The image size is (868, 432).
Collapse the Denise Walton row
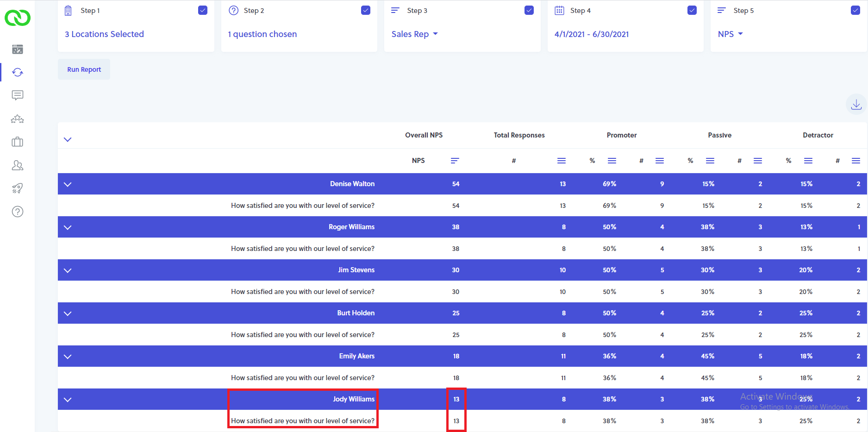pyautogui.click(x=68, y=184)
